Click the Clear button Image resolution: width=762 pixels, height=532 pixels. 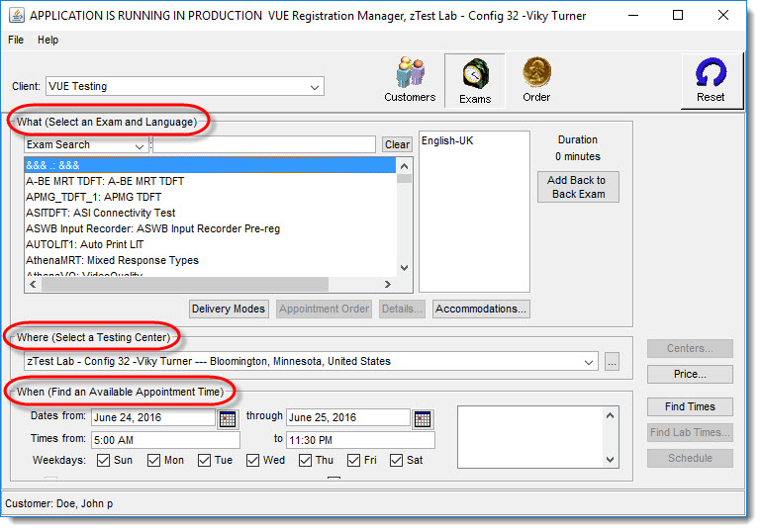tap(397, 144)
